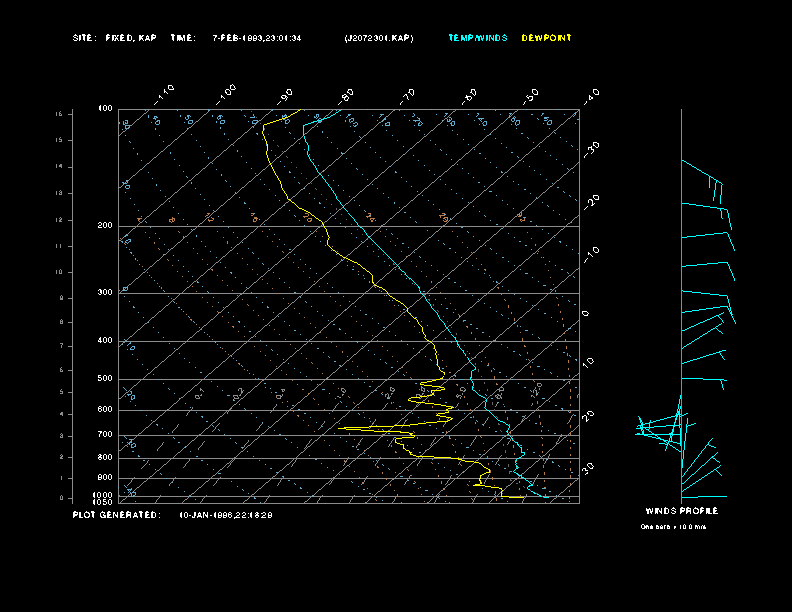Select the "FIXED, KAP" site name
The image size is (792, 612).
click(131, 38)
